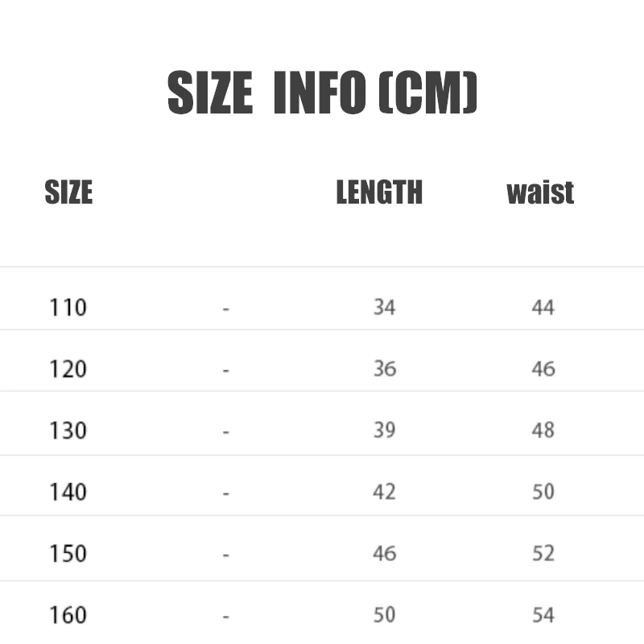644x644 pixels.
Task: Click waist value 52 for size 150
Action: (x=543, y=553)
